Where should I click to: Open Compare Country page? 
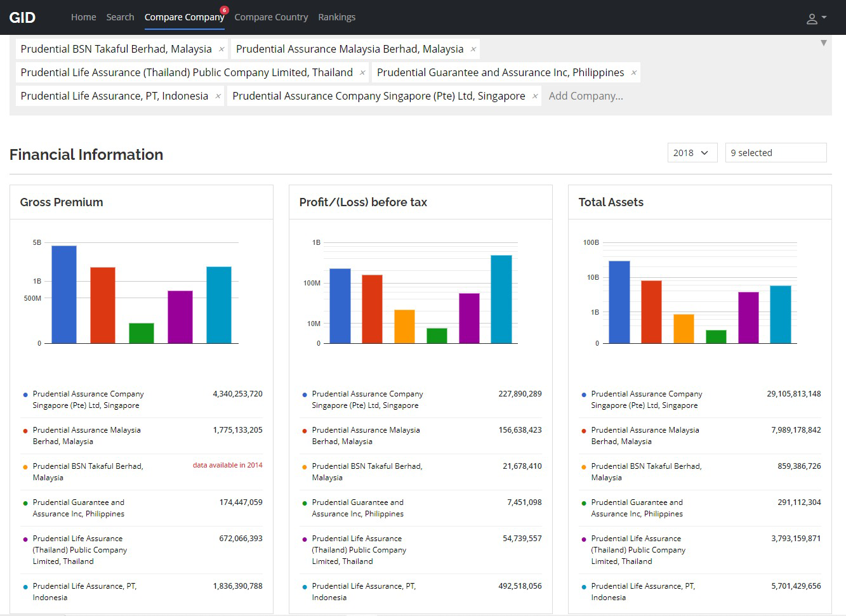pos(271,17)
